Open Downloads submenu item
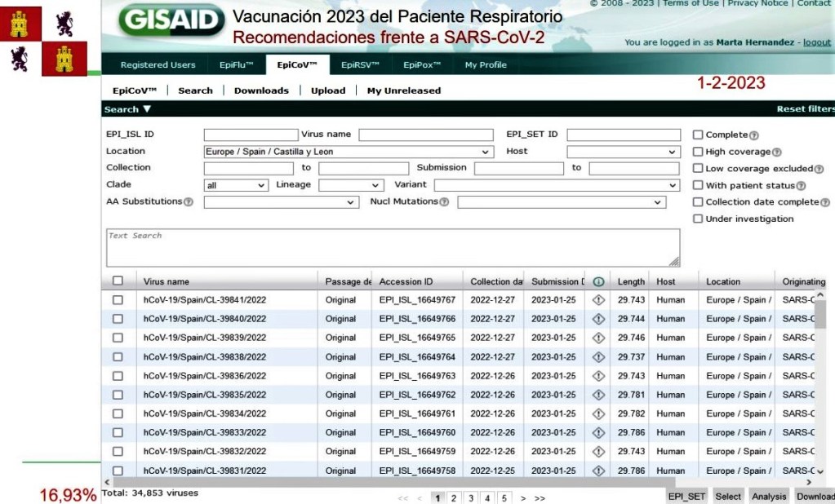The height and width of the screenshot is (504, 835). tap(261, 91)
